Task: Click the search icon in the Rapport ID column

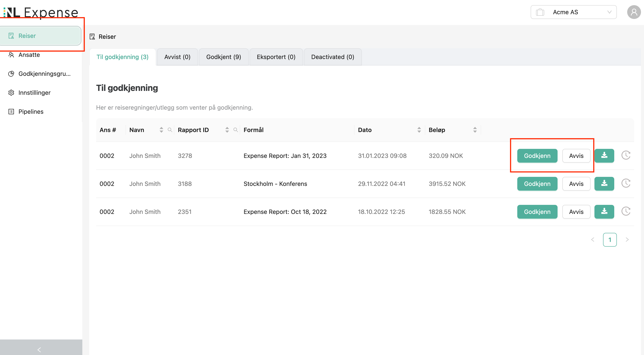Action: [235, 130]
